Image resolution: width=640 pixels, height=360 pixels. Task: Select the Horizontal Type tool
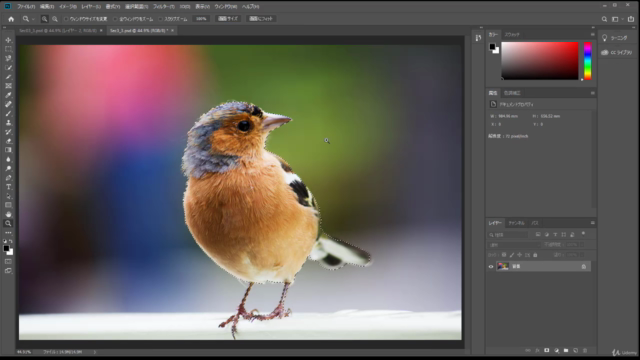coord(8,187)
